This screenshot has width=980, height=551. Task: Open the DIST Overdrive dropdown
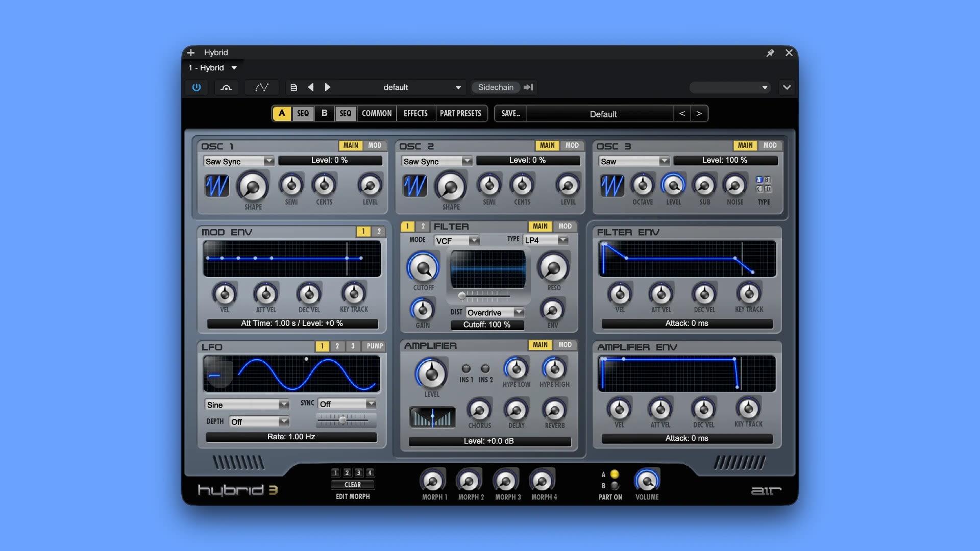pos(495,312)
